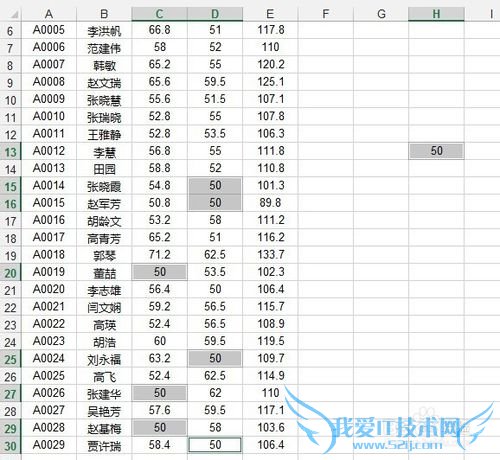500x460 pixels.
Task: Click active cell D30 with 50
Action: 215,445
